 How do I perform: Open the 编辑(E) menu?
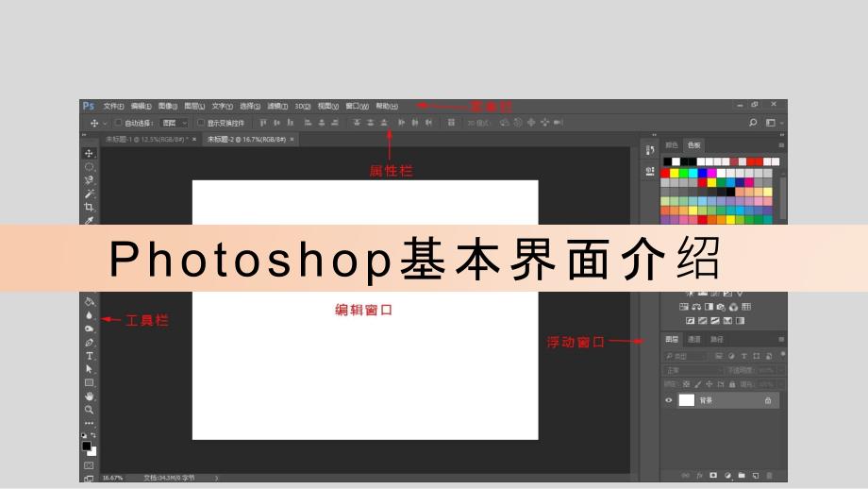[x=142, y=106]
